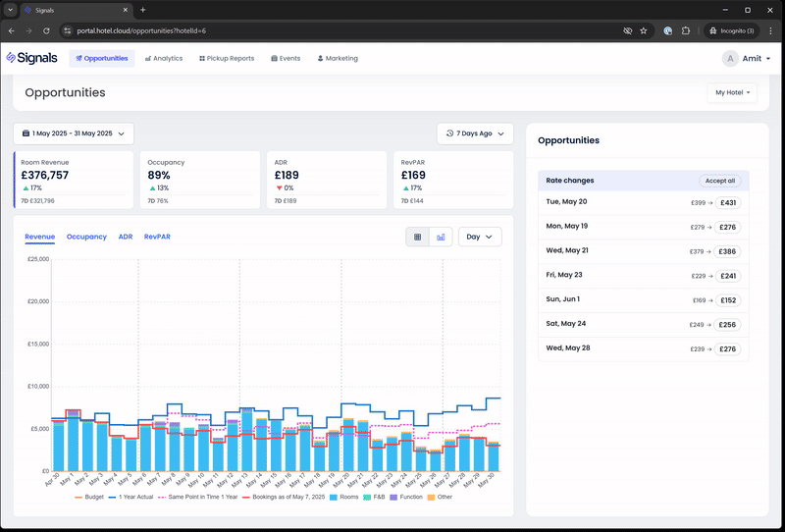This screenshot has height=532, width=785.
Task: Switch to bar chart view icon
Action: (442, 237)
